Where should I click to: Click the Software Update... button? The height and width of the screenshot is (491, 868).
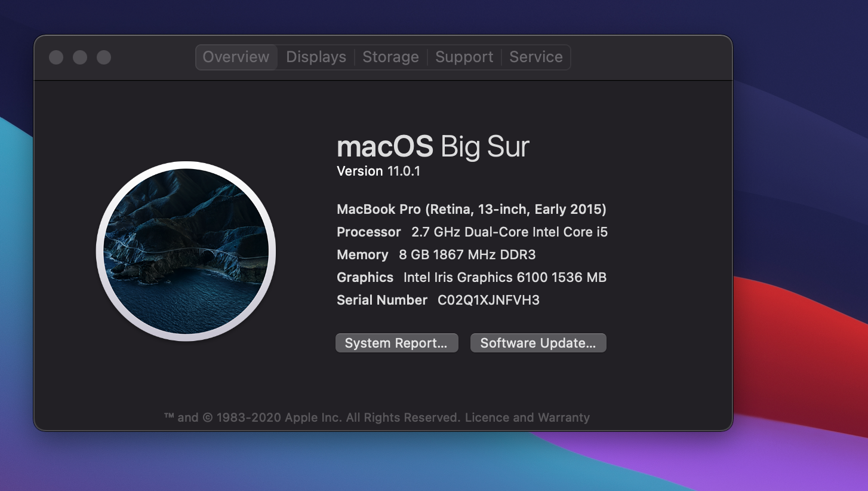click(x=538, y=343)
